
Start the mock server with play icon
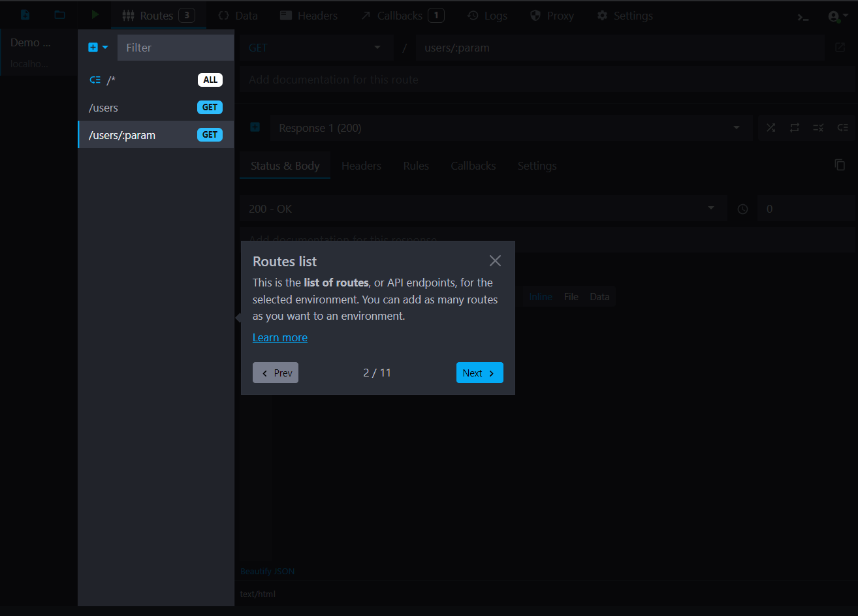(95, 15)
